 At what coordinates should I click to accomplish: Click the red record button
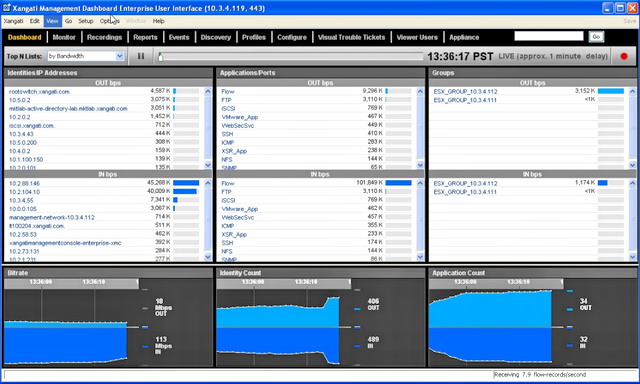(x=624, y=56)
